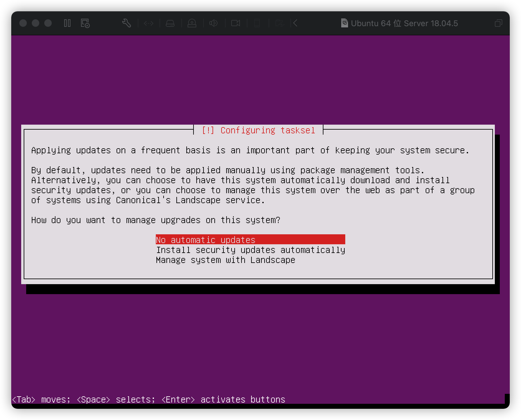Click the CD/DVD drive icon
Screen dimensions: 521x420
coord(192,23)
